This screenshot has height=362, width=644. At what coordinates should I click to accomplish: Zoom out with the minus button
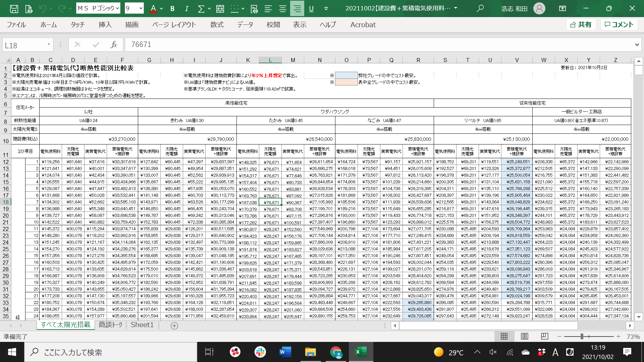(559, 336)
